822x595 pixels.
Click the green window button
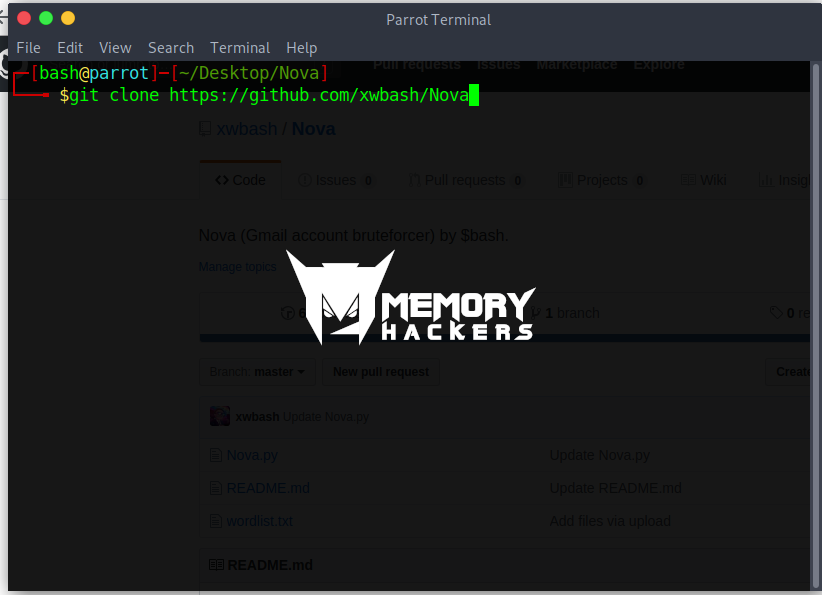click(x=46, y=18)
